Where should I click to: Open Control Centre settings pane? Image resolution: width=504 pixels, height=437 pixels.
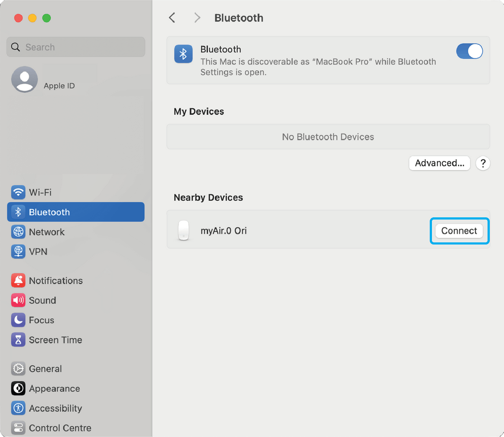pos(59,428)
